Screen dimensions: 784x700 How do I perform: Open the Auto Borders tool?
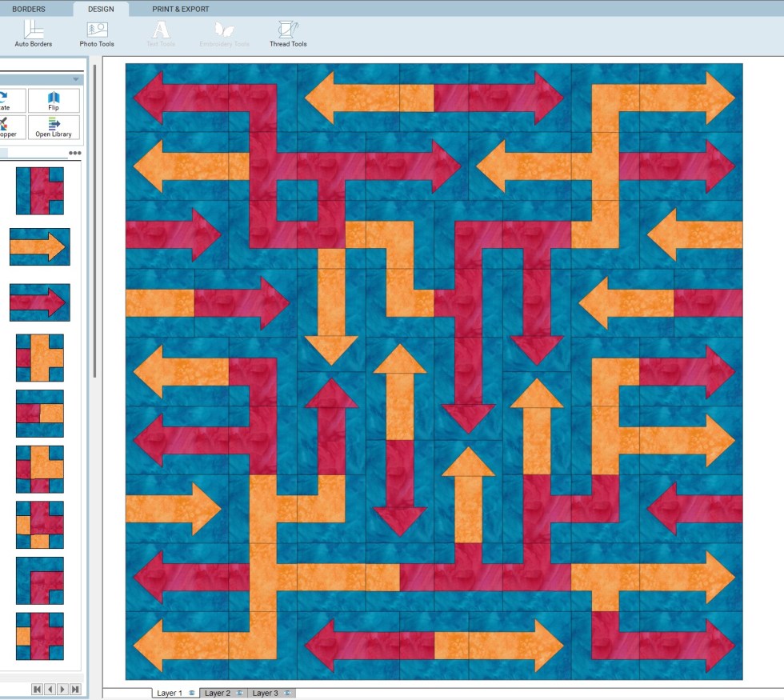tap(33, 33)
